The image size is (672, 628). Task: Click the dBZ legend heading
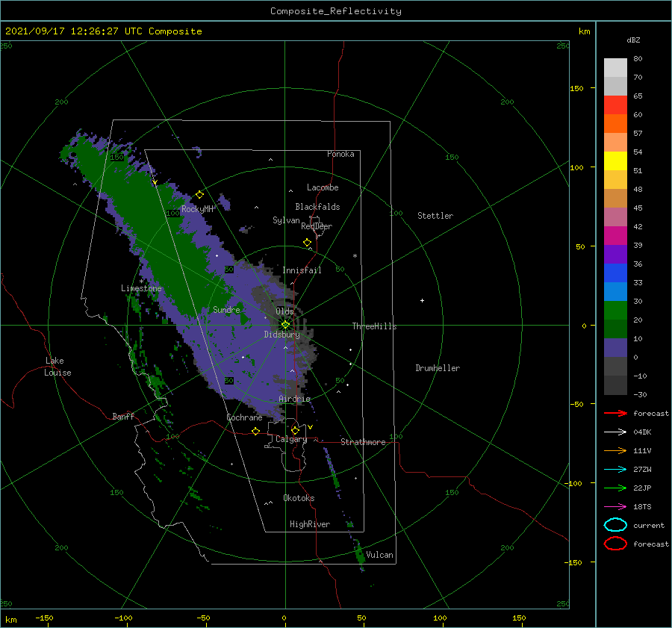point(633,40)
